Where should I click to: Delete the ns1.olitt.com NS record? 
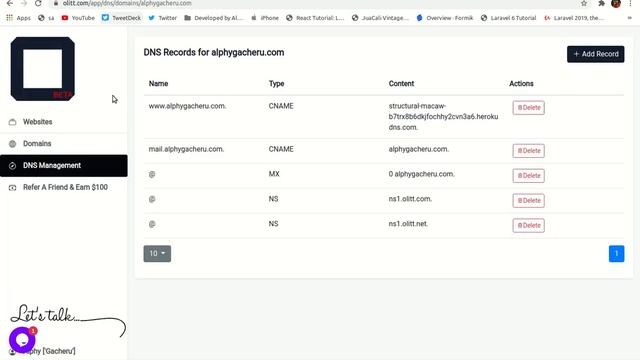pos(529,200)
